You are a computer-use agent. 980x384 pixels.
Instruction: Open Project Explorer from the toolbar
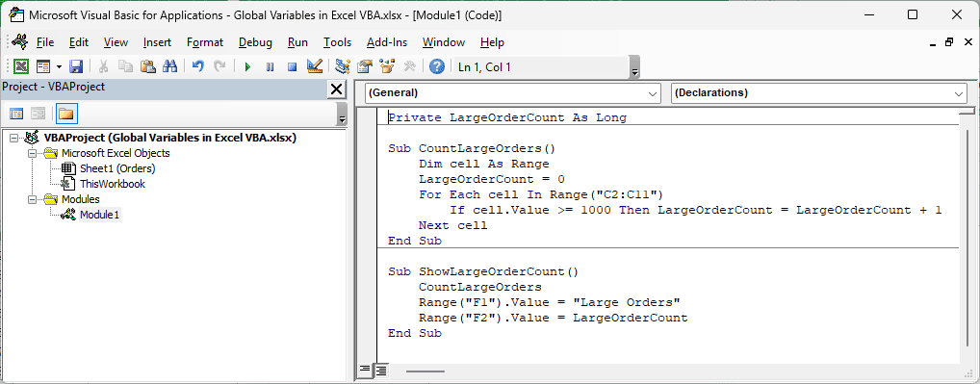pos(342,66)
